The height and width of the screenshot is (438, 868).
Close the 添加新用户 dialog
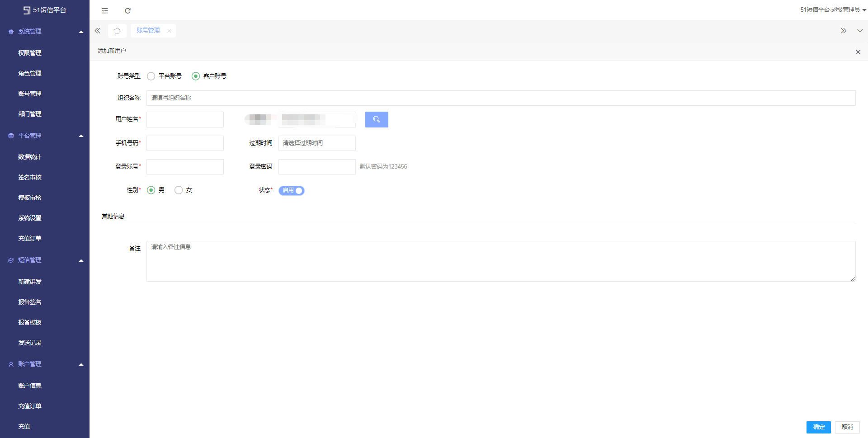pos(858,52)
